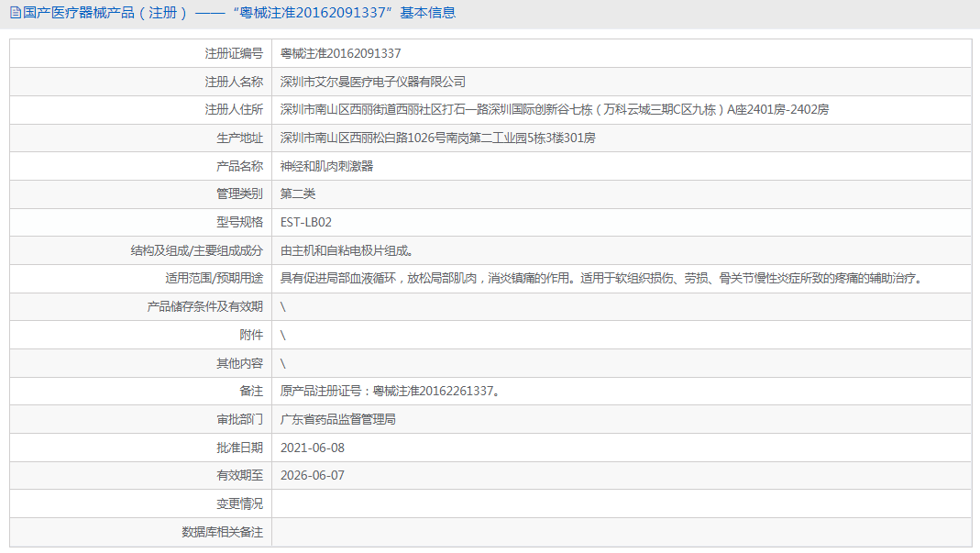Click the 适用范围/预期用途 description text
The height and width of the screenshot is (553, 980).
point(603,279)
